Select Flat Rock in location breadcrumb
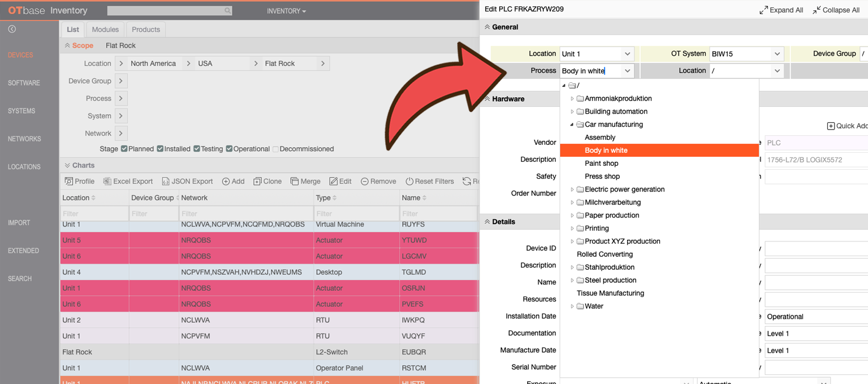The height and width of the screenshot is (384, 868). [x=279, y=64]
